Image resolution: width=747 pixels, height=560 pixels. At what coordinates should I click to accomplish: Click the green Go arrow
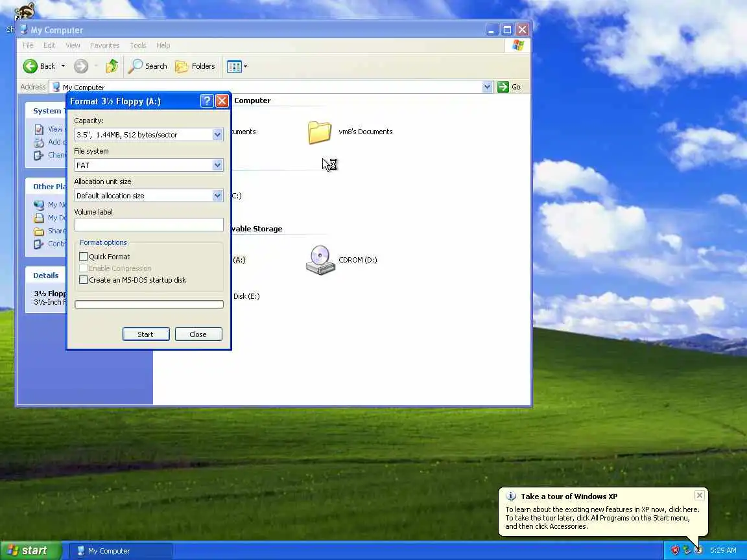[x=503, y=87]
